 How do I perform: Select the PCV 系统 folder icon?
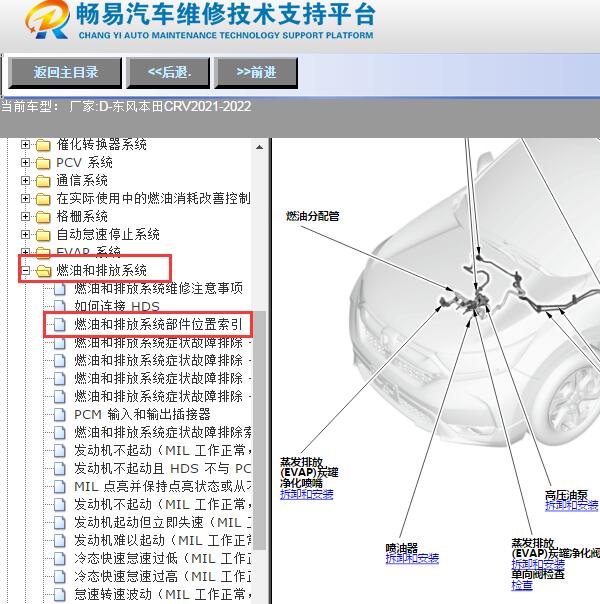pos(43,163)
